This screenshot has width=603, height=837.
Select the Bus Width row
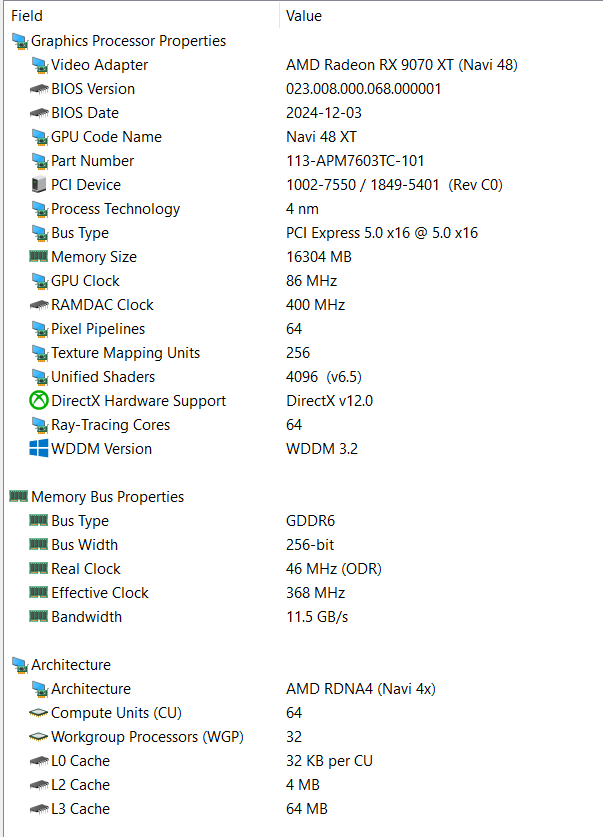tap(84, 545)
